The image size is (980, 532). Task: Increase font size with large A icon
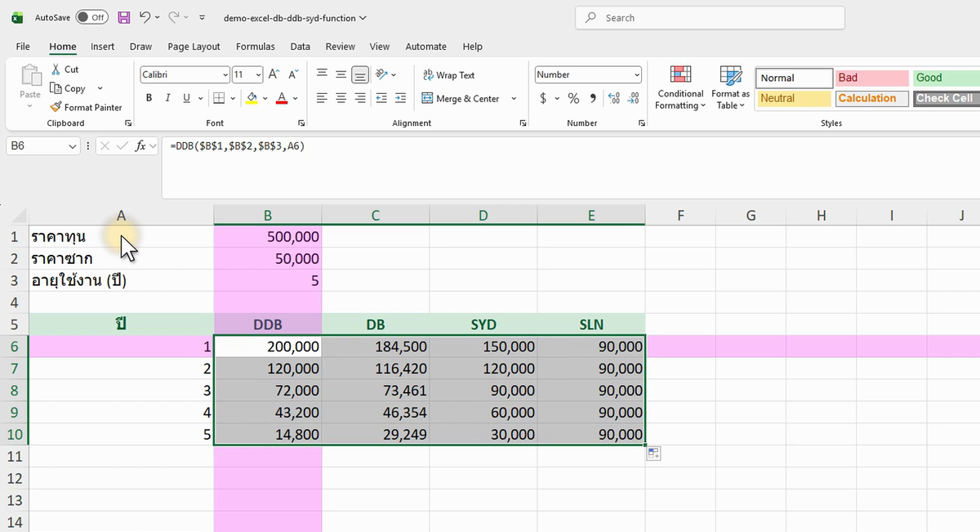(274, 74)
